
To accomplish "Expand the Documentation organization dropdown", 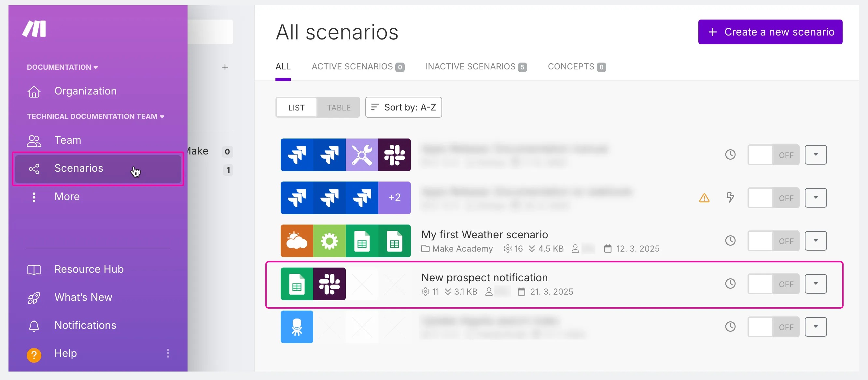I will [62, 67].
